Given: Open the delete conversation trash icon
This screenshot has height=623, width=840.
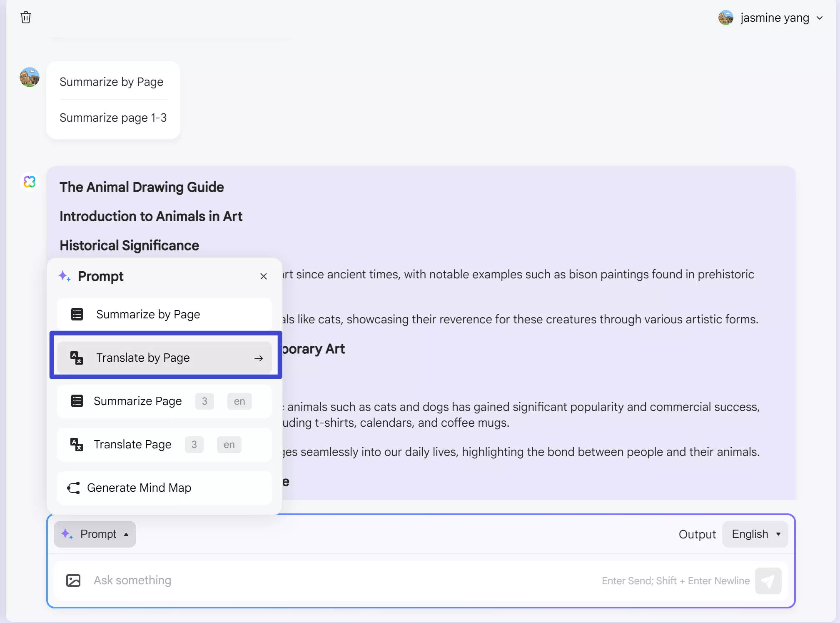Looking at the screenshot, I should click(26, 18).
